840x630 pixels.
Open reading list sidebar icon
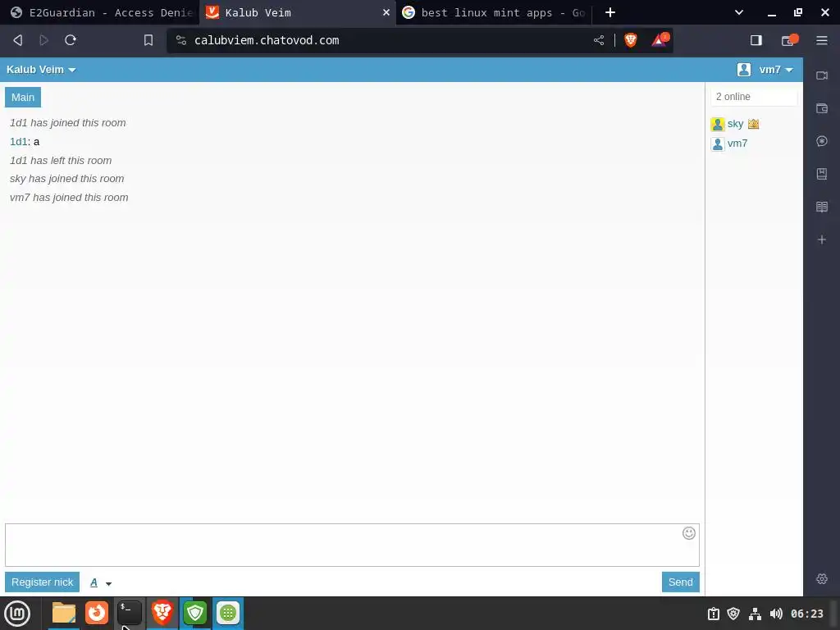pyautogui.click(x=822, y=207)
